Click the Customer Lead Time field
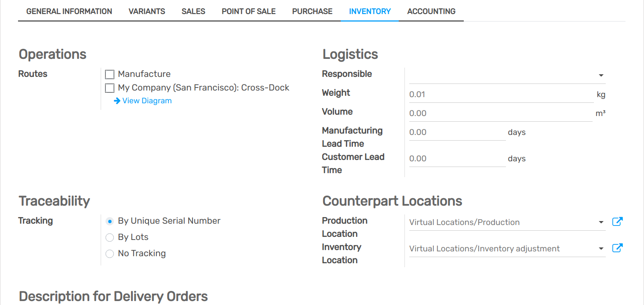Screen dimensions: 644x305 457,159
